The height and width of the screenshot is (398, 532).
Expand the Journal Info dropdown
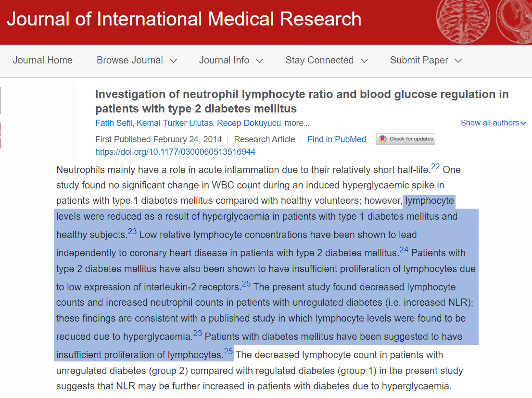tap(231, 60)
